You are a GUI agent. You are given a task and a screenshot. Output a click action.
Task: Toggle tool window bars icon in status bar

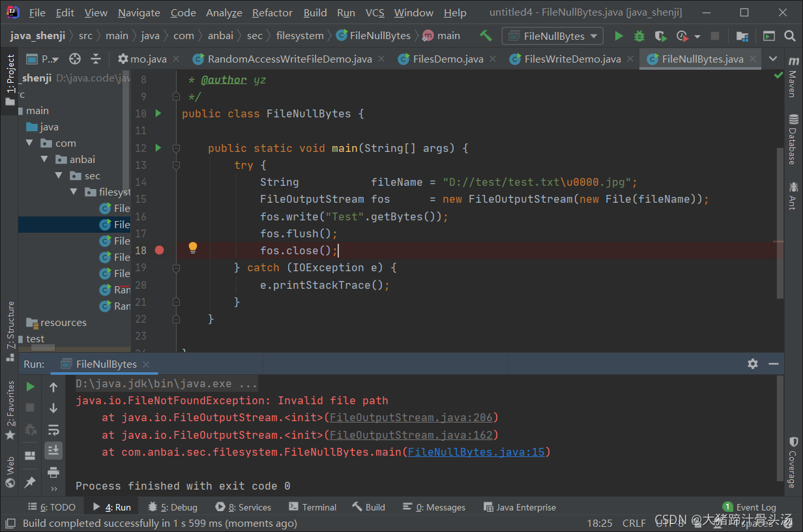coord(10,523)
